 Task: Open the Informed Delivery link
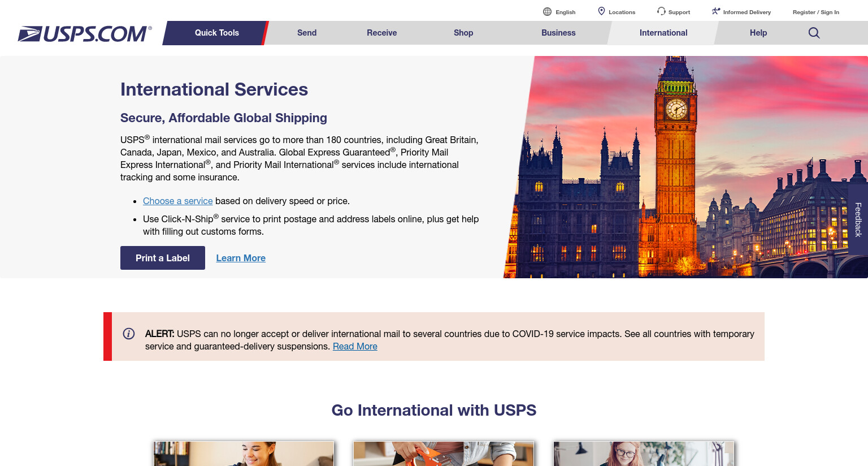click(x=747, y=12)
